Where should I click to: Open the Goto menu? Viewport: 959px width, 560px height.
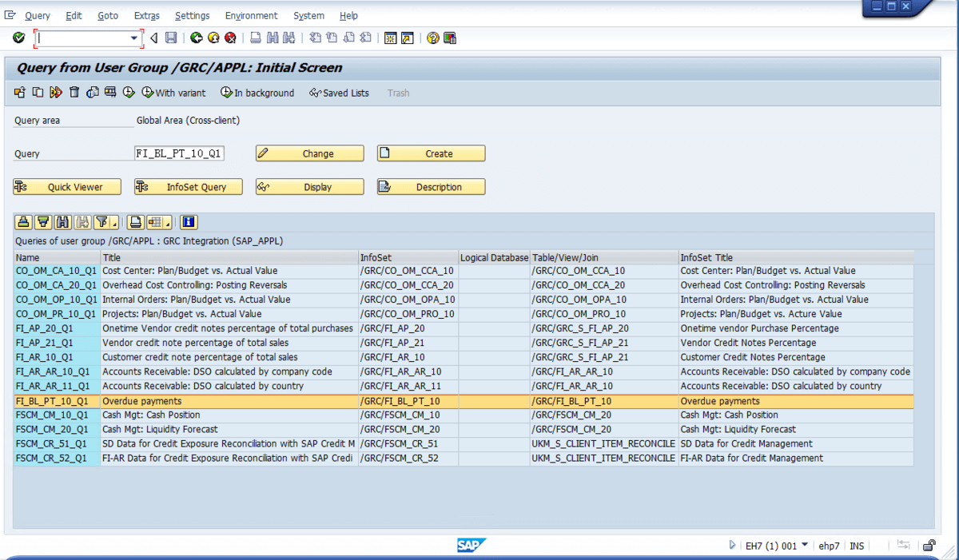pos(108,15)
